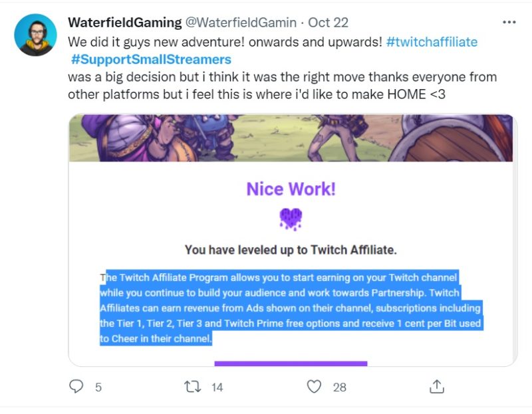Open WaterfieldGaming's profile avatar

[x=35, y=35]
